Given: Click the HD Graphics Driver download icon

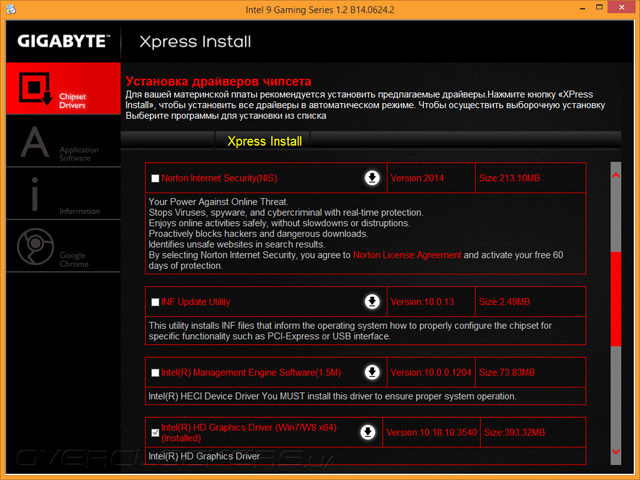Looking at the screenshot, I should [x=367, y=432].
